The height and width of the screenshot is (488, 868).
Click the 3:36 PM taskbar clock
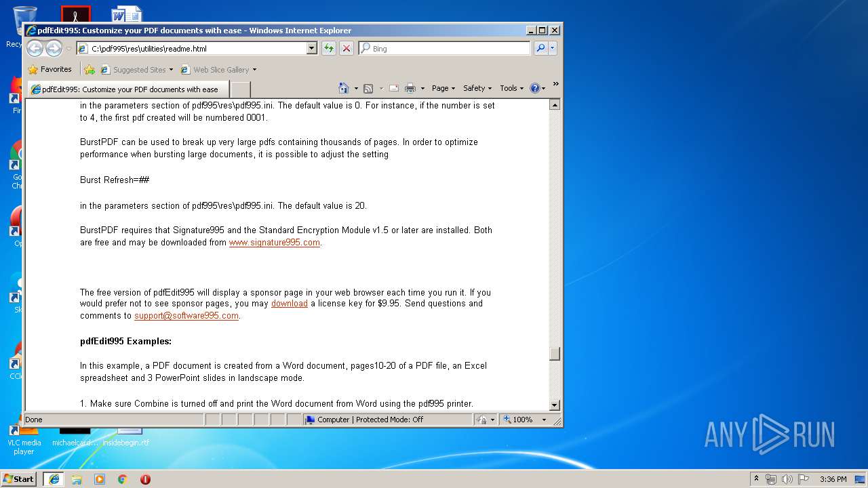pos(833,479)
